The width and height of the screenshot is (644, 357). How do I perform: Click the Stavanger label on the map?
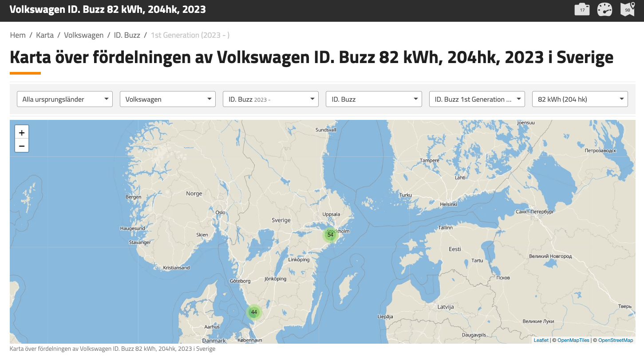pyautogui.click(x=139, y=242)
